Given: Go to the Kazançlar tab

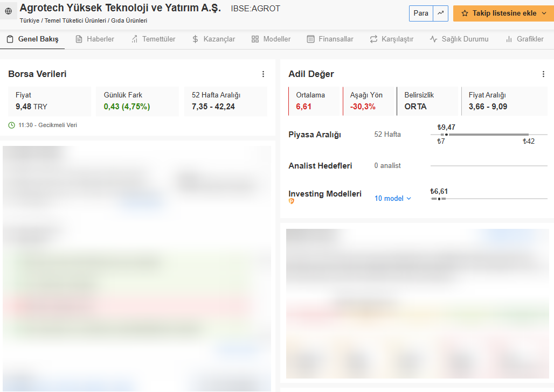Looking at the screenshot, I should tap(214, 39).
